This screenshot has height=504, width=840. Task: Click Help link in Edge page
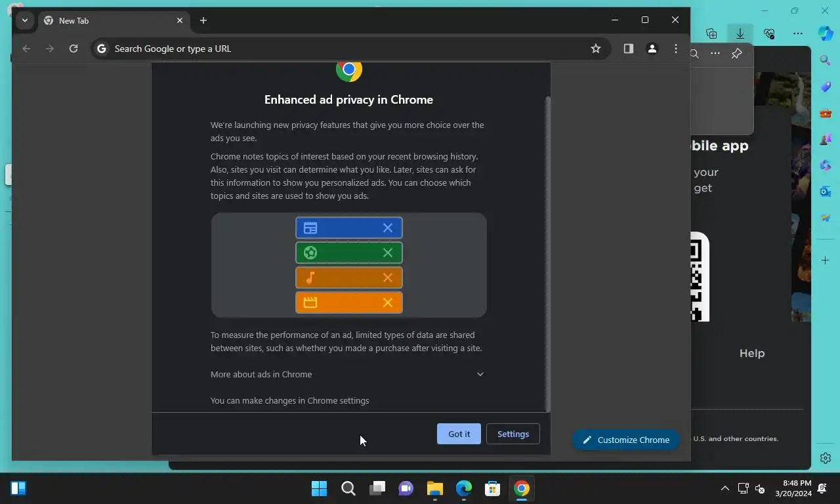(x=752, y=353)
